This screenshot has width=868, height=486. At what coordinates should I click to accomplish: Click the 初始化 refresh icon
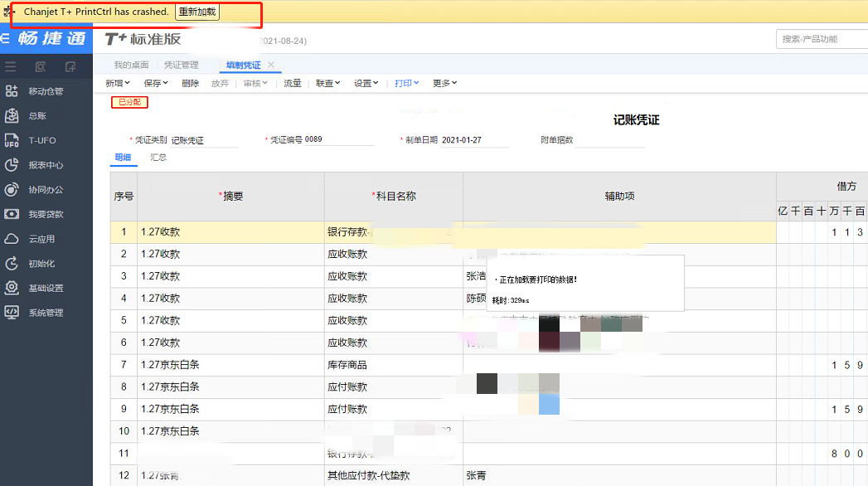pos(12,264)
